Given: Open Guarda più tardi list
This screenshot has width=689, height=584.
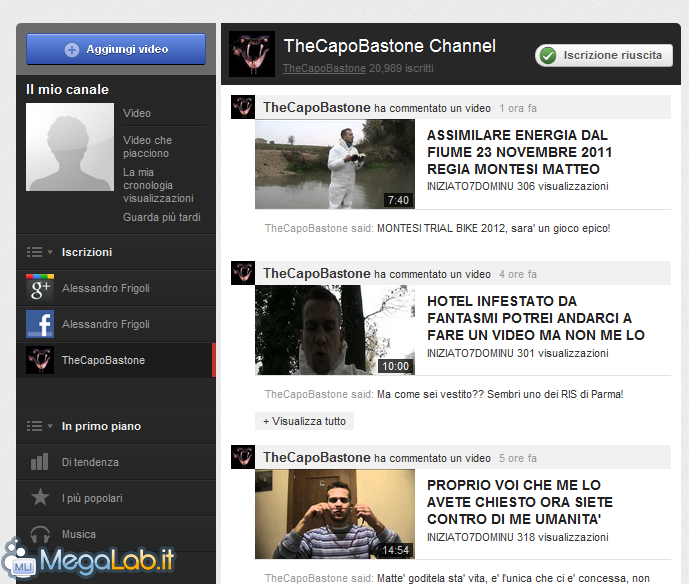Looking at the screenshot, I should 162,217.
